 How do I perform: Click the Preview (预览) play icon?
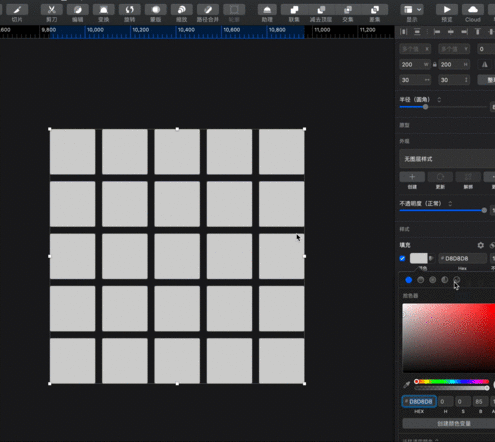[x=447, y=10]
